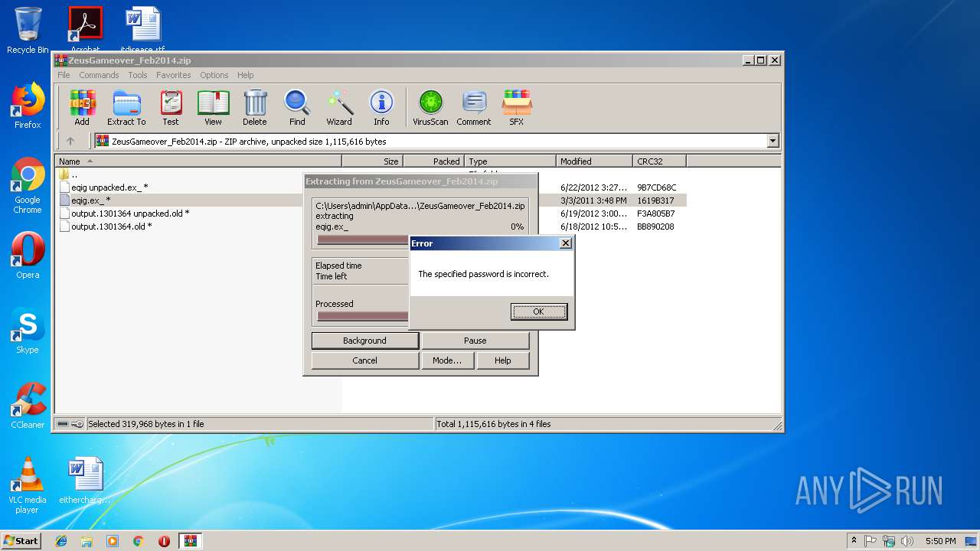Open Firefox desktop shortcut

28,106
